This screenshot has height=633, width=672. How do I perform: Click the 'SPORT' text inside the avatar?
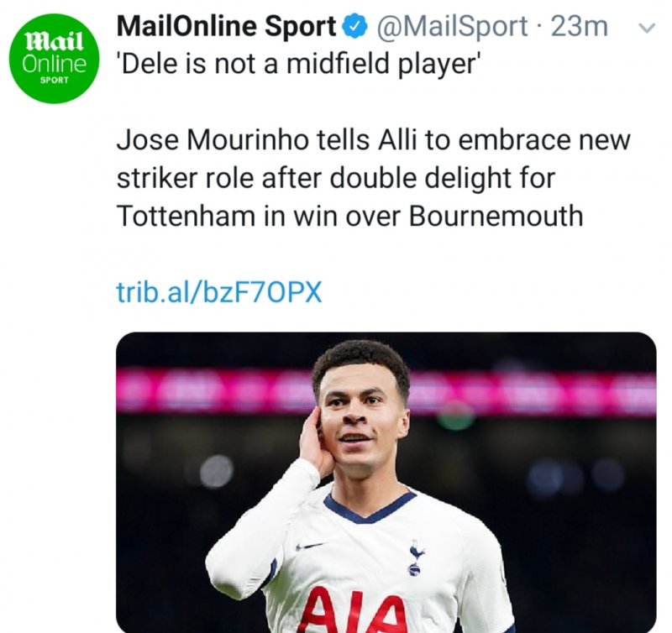click(x=54, y=80)
